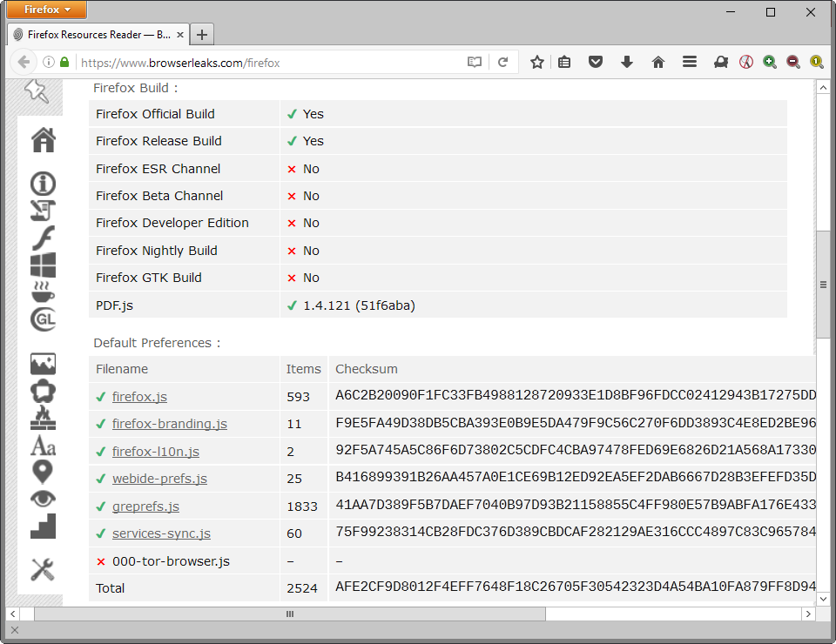Zoom out with red magnifier

tap(793, 63)
